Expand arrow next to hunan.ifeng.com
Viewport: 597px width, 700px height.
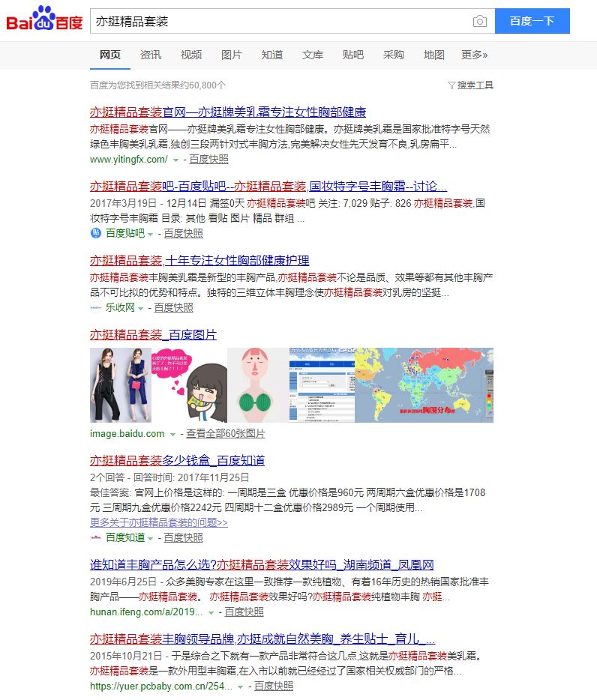pos(211,612)
